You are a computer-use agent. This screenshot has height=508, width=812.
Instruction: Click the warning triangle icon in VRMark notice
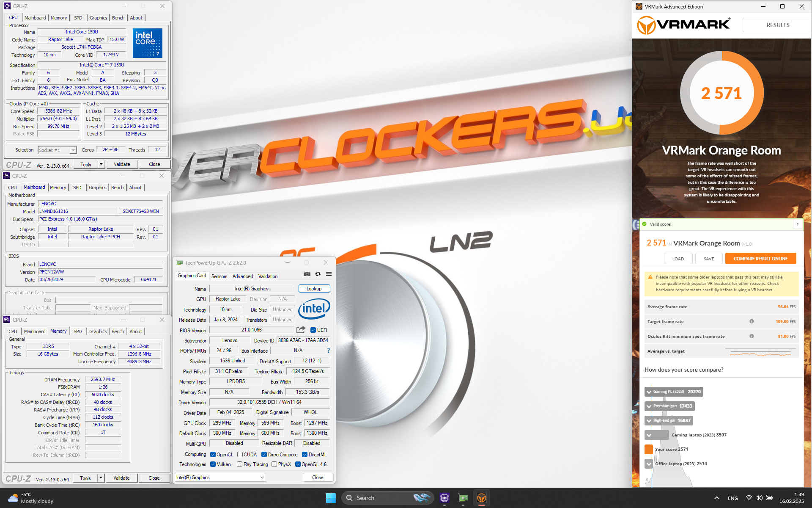coord(650,277)
